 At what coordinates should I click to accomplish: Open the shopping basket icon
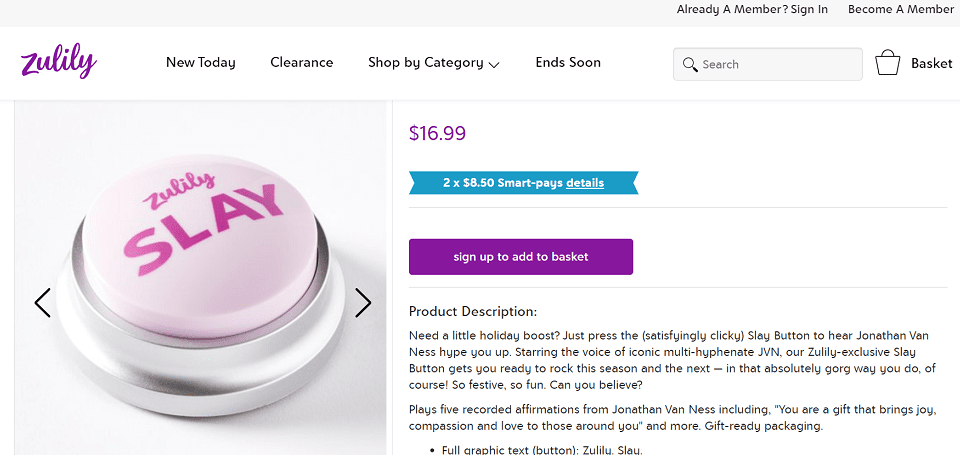click(x=888, y=63)
